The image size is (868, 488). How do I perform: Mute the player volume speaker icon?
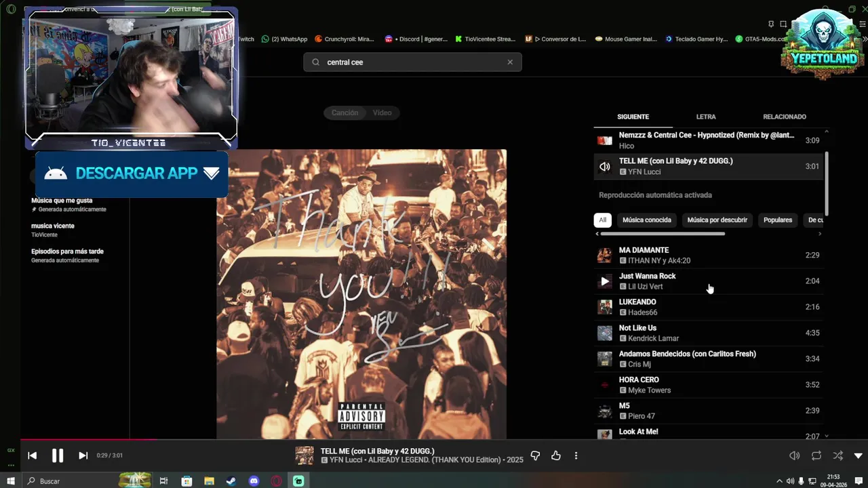[794, 455]
